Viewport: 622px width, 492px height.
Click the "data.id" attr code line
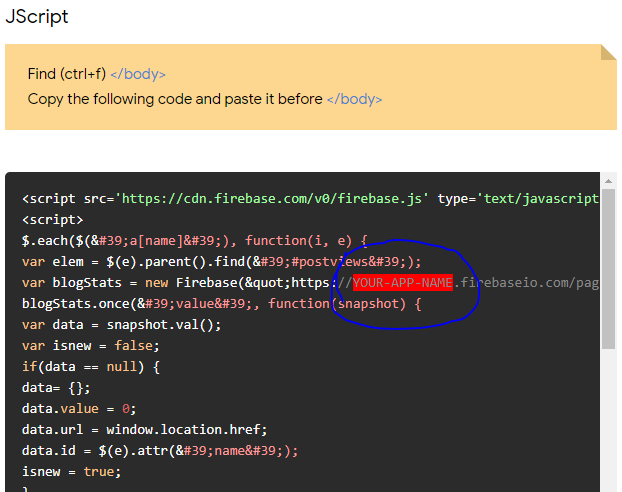coord(160,451)
